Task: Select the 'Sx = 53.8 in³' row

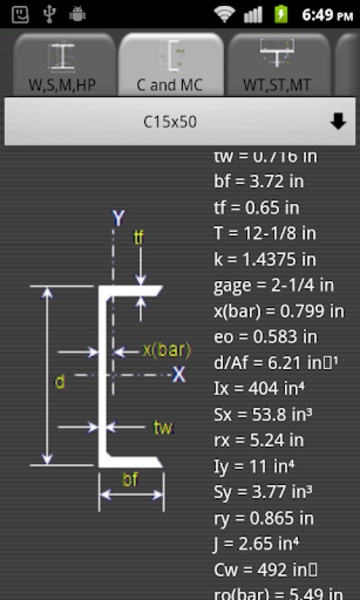Action: (x=262, y=414)
